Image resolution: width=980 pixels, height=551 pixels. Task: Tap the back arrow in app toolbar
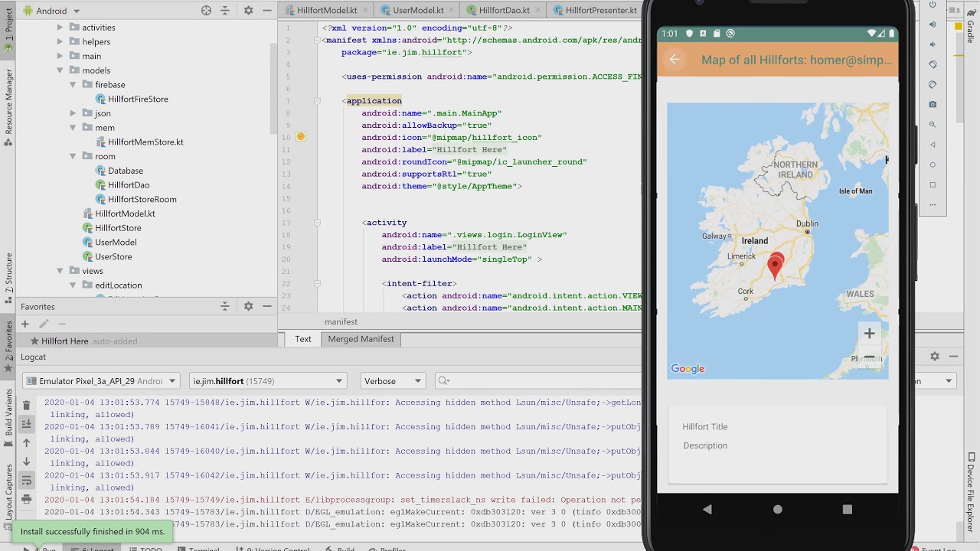675,60
